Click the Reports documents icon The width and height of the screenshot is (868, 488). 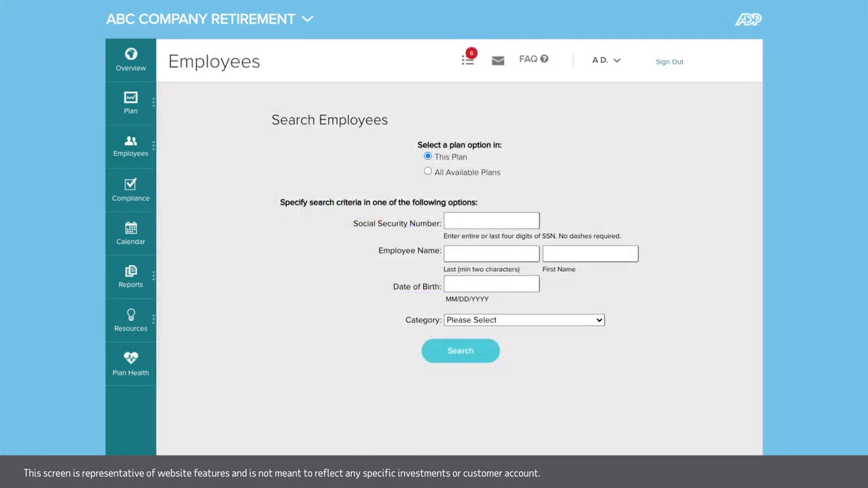(x=131, y=271)
